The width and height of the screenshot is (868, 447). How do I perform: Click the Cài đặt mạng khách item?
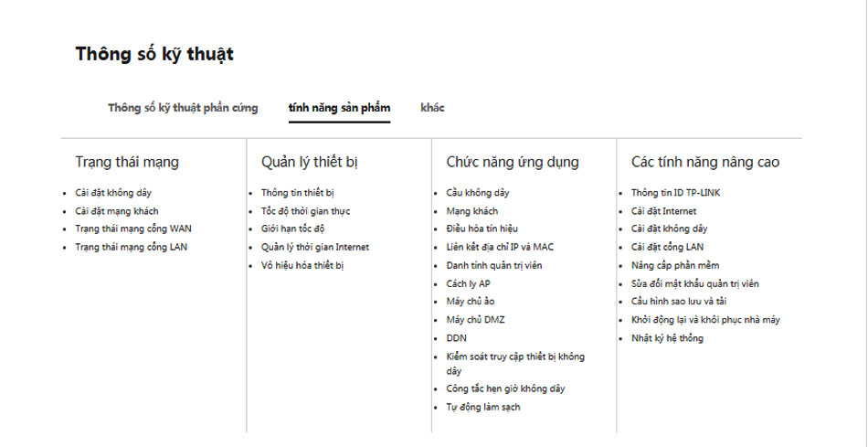click(116, 211)
